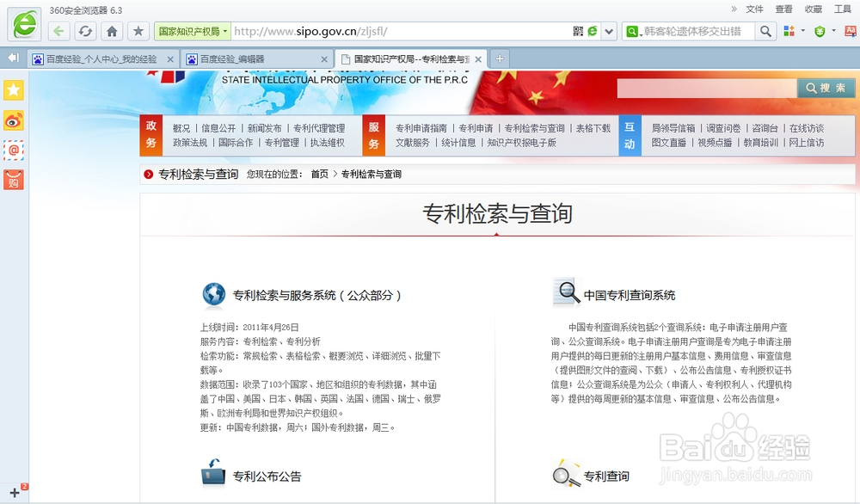Viewport: 860px width, 504px height.
Task: Click the site 搜索 button
Action: point(826,89)
